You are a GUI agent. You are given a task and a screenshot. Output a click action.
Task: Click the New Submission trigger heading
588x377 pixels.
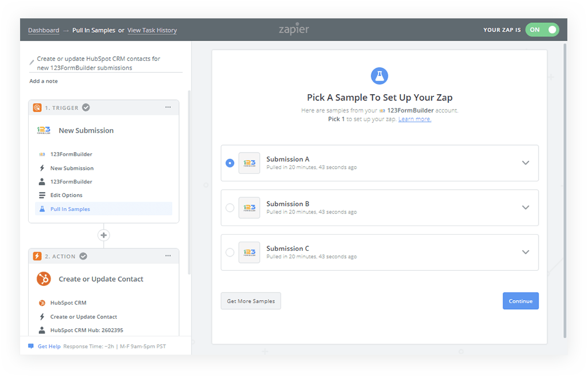(86, 130)
